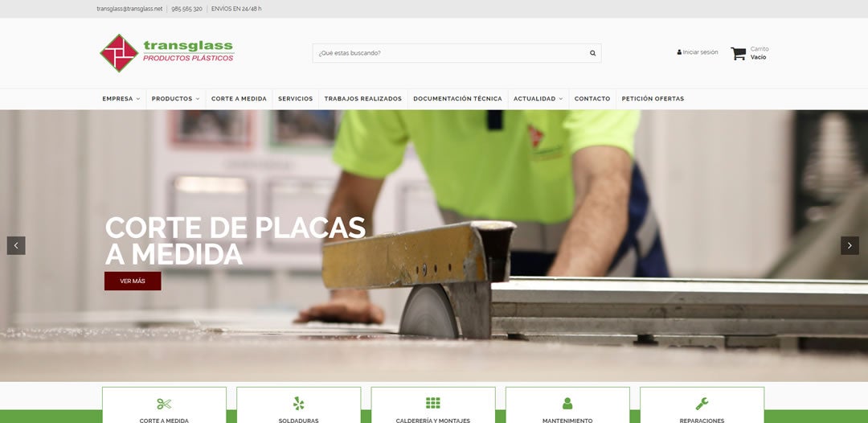Click the scissors icon for Corte a Medida
This screenshot has height=423, width=868.
pyautogui.click(x=164, y=404)
